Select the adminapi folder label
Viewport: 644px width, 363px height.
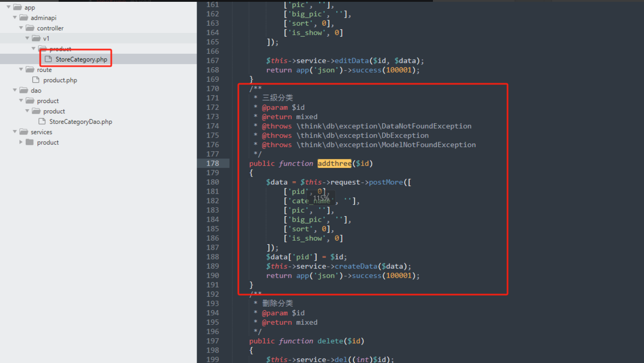44,18
